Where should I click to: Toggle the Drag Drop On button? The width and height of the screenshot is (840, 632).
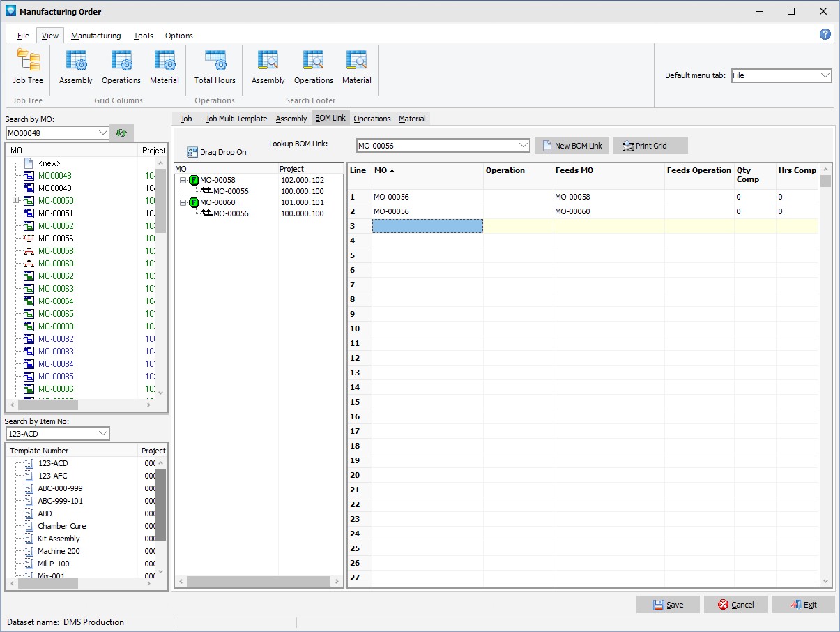(217, 152)
